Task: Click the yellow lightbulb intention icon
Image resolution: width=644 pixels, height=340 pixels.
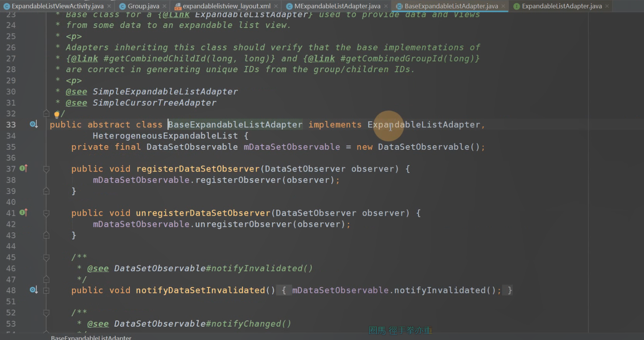Action: pos(57,114)
